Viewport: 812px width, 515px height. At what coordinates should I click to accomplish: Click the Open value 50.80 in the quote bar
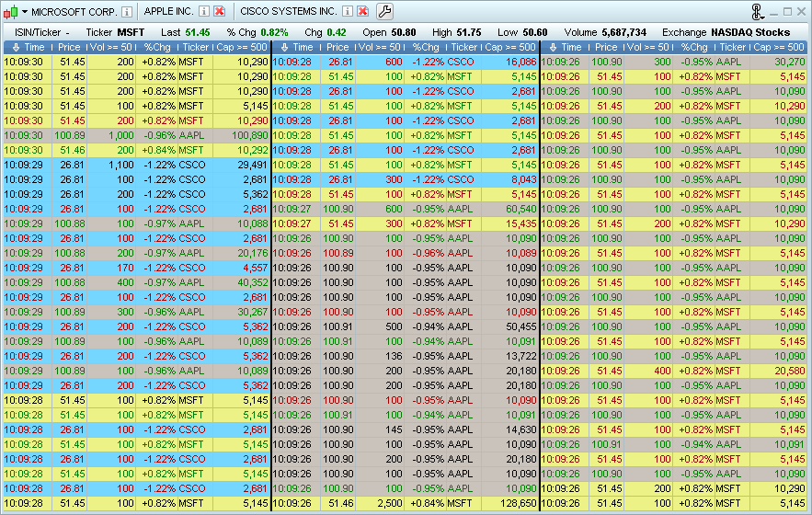[x=404, y=32]
